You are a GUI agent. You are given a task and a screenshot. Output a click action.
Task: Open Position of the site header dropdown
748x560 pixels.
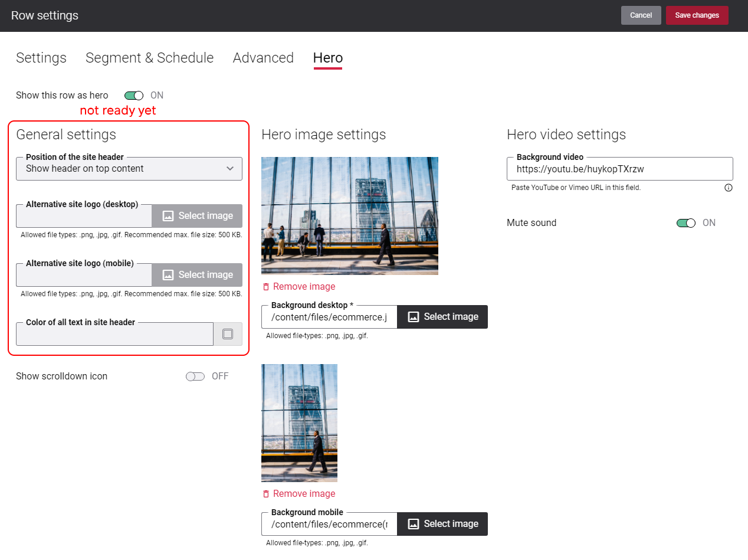(129, 169)
